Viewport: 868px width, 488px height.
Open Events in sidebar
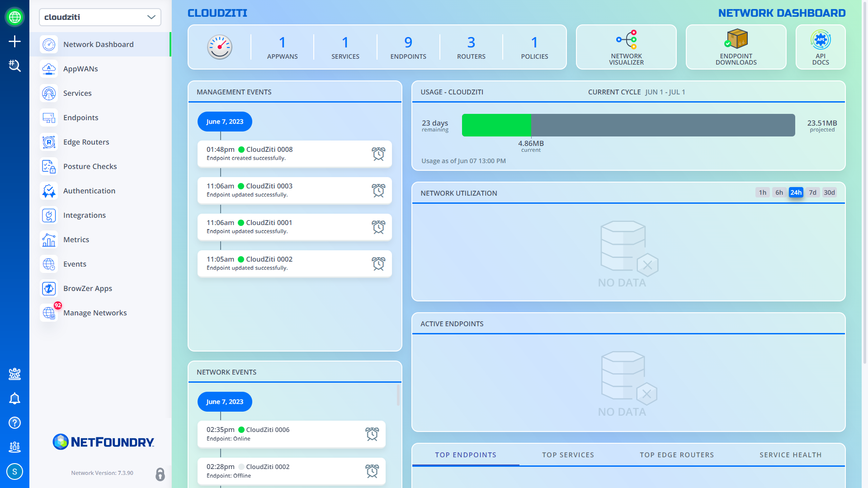pyautogui.click(x=100, y=264)
